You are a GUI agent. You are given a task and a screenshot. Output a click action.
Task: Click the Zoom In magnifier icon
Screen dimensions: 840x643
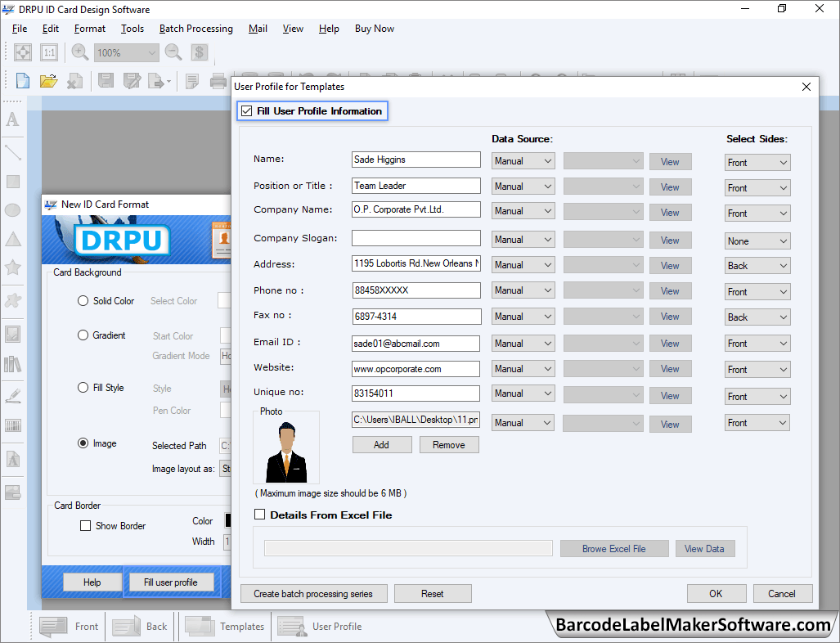pos(79,52)
